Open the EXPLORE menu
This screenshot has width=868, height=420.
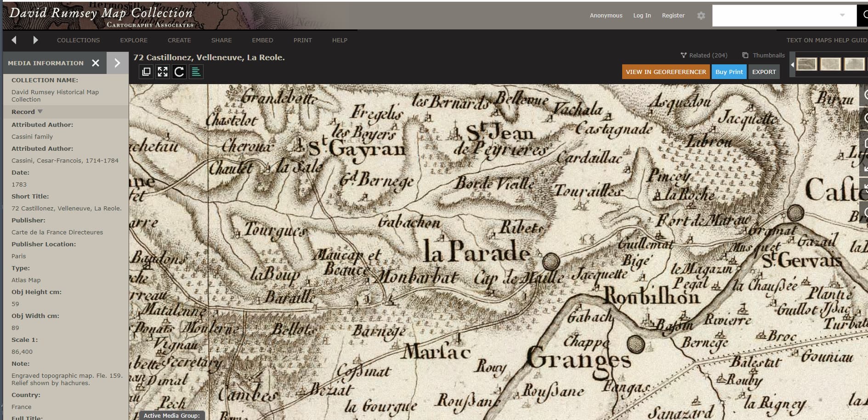pos(134,40)
